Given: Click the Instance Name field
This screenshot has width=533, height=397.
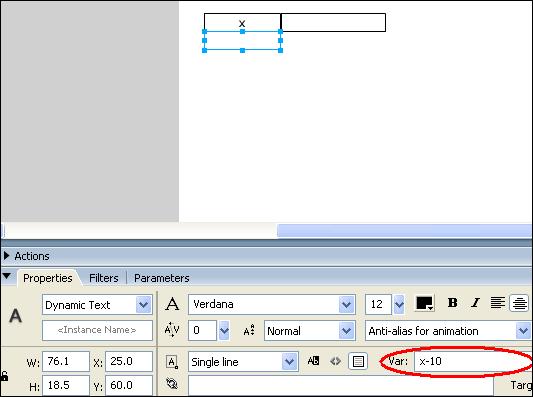Looking at the screenshot, I should 97,330.
